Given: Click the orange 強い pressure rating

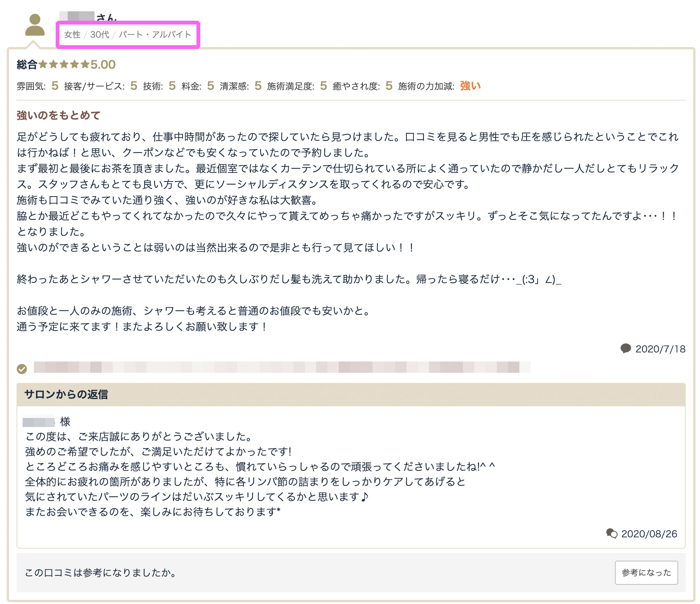Looking at the screenshot, I should click(x=470, y=86).
